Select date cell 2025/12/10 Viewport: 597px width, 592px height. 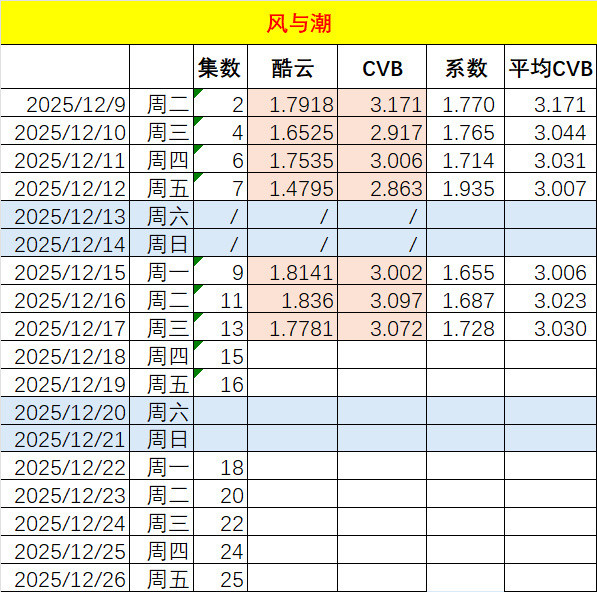(x=65, y=131)
